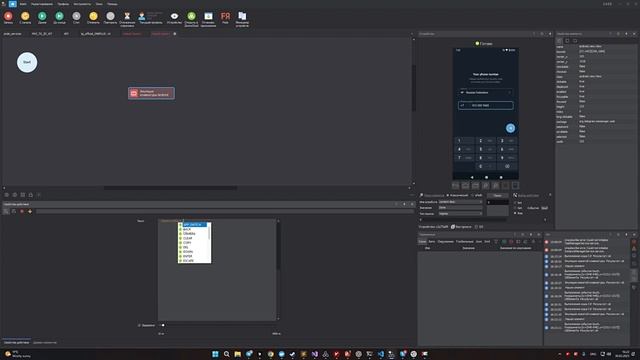This screenshot has height=360, width=640.
Task: Stop execution with the gray Stop icon
Action: [x=76, y=16]
